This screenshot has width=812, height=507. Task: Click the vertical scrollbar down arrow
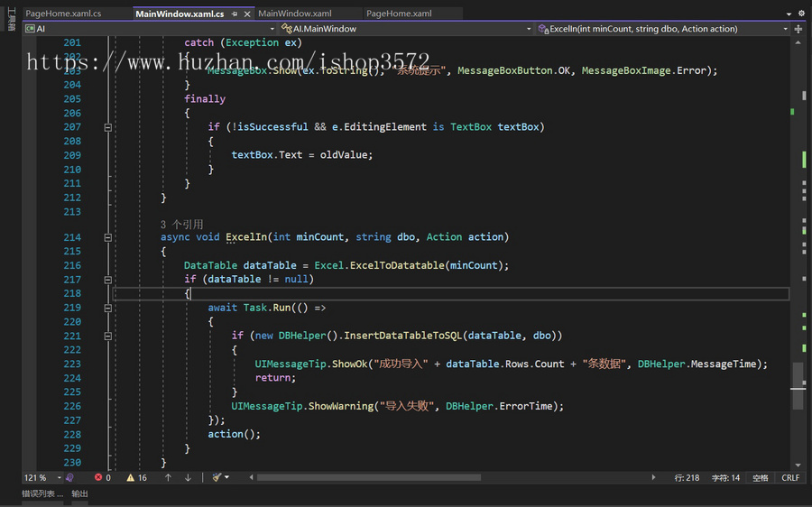point(798,466)
